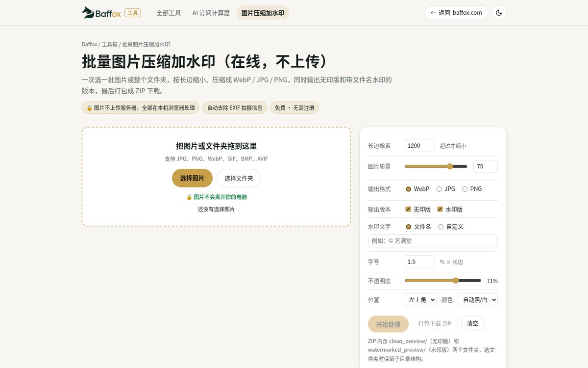The image size is (588, 368).
Task: Click 把图片或文件夹拖到这里 drop zone heading
Action: [x=216, y=146]
